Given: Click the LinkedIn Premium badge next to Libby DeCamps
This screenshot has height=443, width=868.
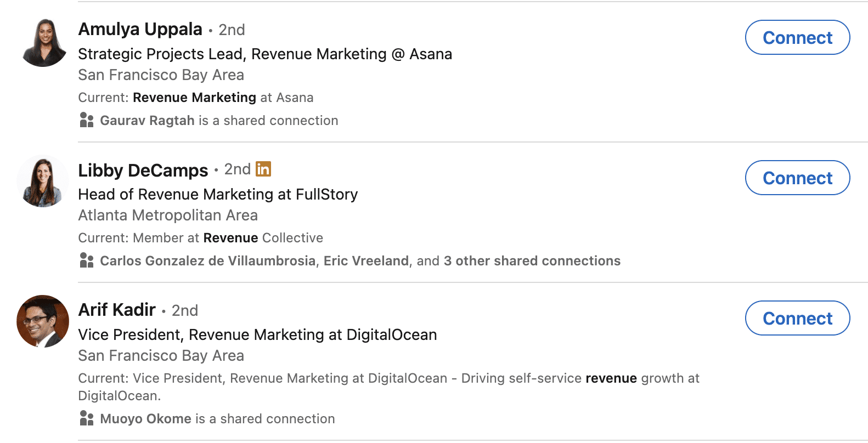Looking at the screenshot, I should tap(263, 169).
